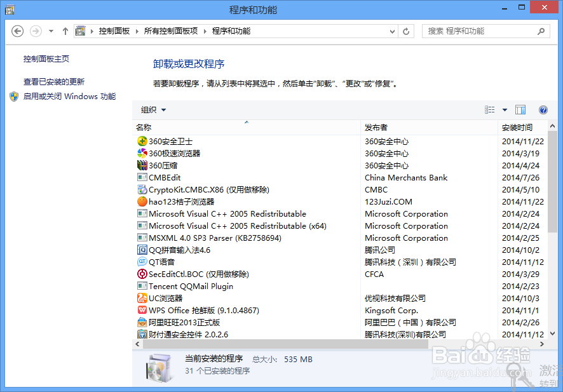Select 控制面板 in the breadcrumb

click(x=114, y=31)
